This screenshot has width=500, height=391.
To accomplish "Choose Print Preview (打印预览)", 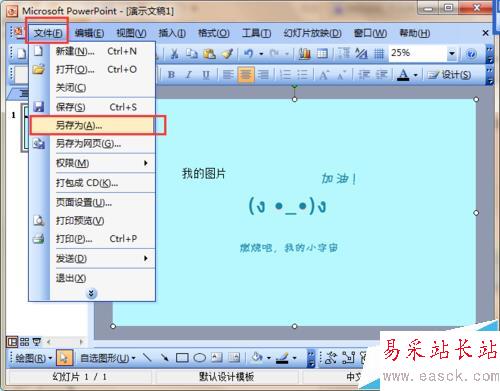I will 92,220.
